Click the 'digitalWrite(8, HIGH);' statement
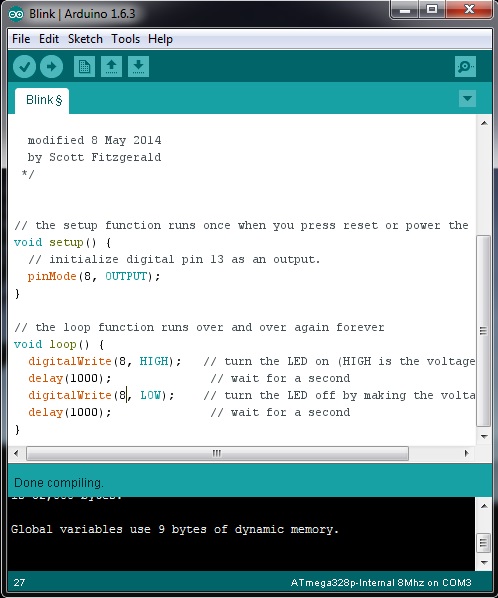The width and height of the screenshot is (498, 598). 105,361
